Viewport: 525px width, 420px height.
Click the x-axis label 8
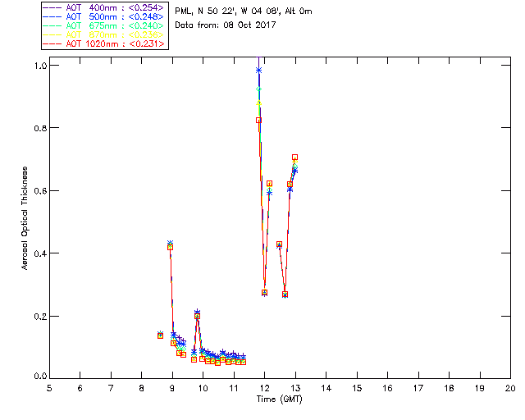pyautogui.click(x=141, y=388)
